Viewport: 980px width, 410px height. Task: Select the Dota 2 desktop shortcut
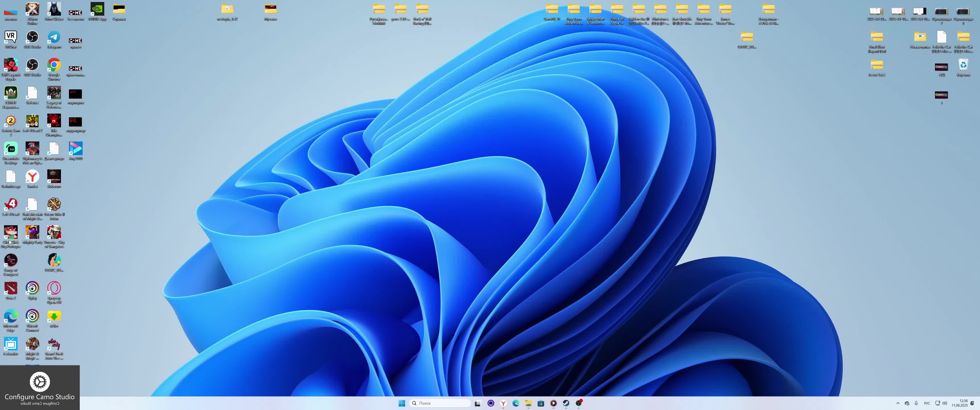tap(11, 291)
